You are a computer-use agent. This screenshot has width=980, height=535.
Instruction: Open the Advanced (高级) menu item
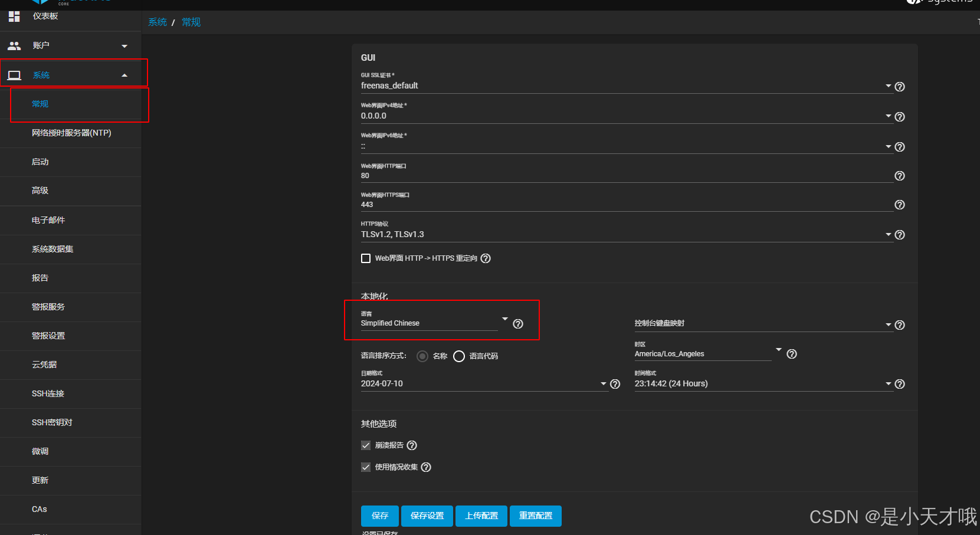point(71,191)
